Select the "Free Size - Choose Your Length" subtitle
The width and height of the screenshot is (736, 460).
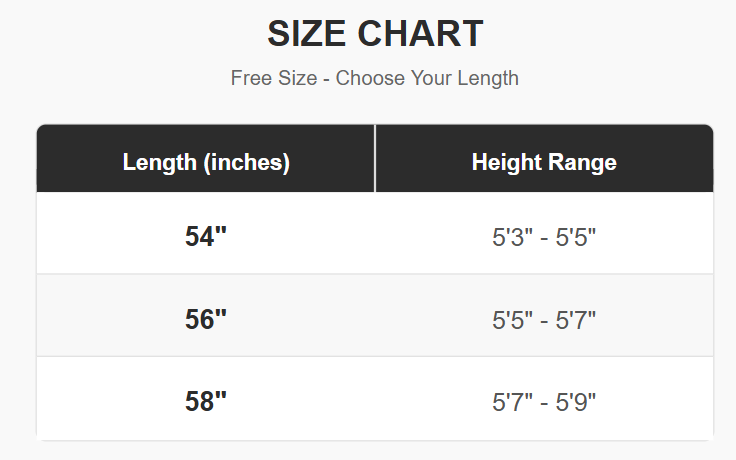coord(375,78)
